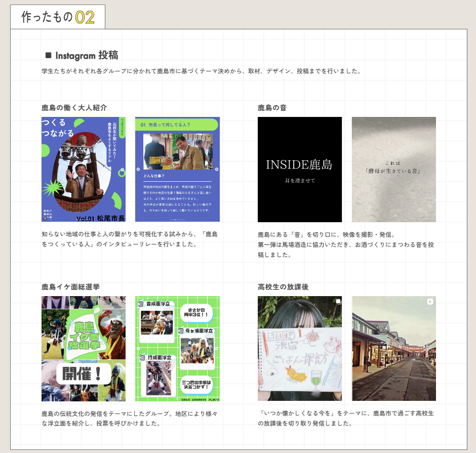Click the left arrow on interview slide
The width and height of the screenshot is (476, 453).
tap(138, 170)
